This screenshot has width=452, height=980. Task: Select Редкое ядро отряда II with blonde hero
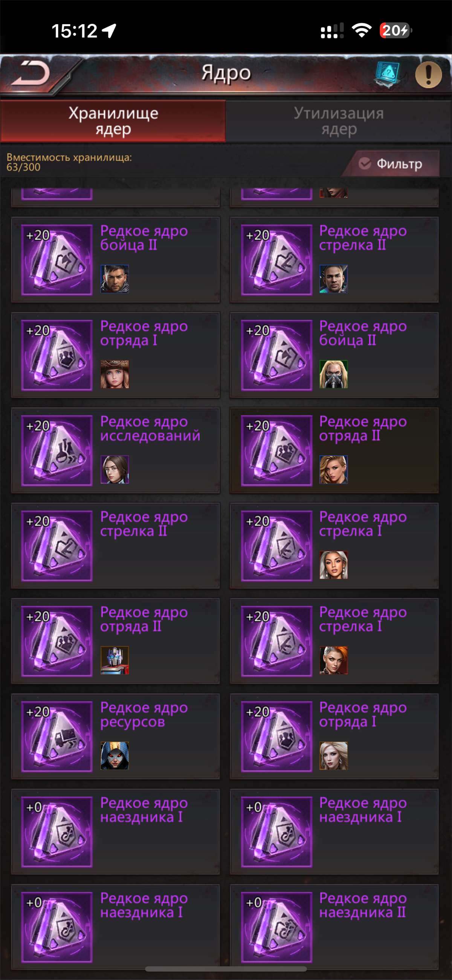(x=334, y=450)
